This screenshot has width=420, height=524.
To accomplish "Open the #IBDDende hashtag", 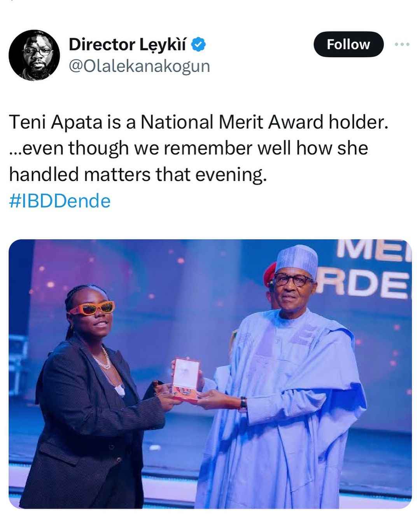I will [x=59, y=201].
